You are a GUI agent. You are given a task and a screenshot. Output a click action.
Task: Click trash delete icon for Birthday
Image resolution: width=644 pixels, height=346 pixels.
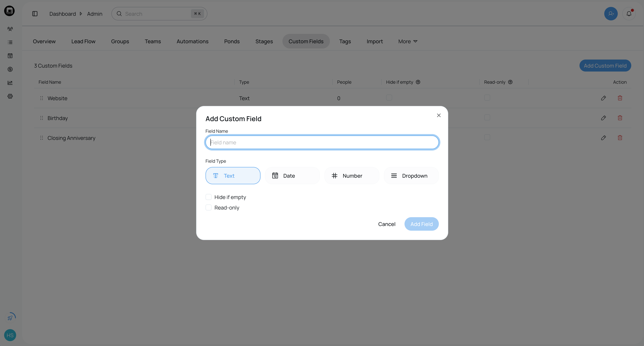coord(620,118)
